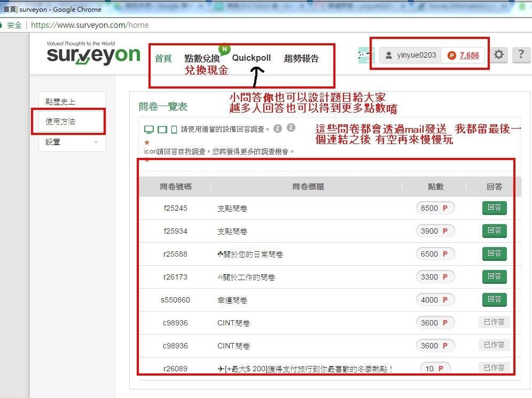Click survey number f25934
Image resolution: width=532 pixels, height=398 pixels.
(x=175, y=231)
